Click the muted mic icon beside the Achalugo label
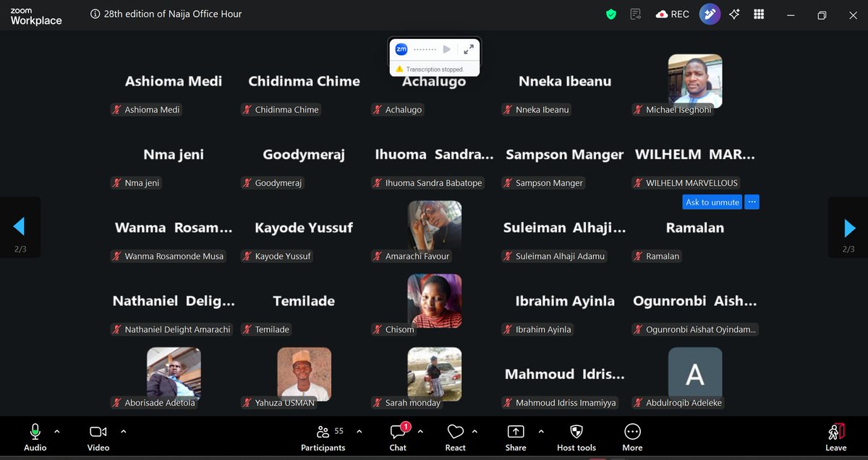Screen dimensions: 868x460 tap(377, 110)
